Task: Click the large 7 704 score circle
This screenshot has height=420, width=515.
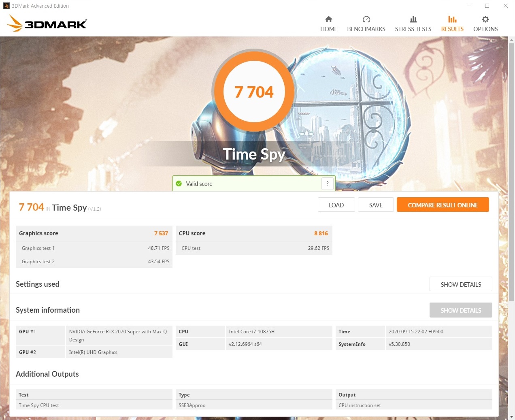Action: click(x=254, y=92)
